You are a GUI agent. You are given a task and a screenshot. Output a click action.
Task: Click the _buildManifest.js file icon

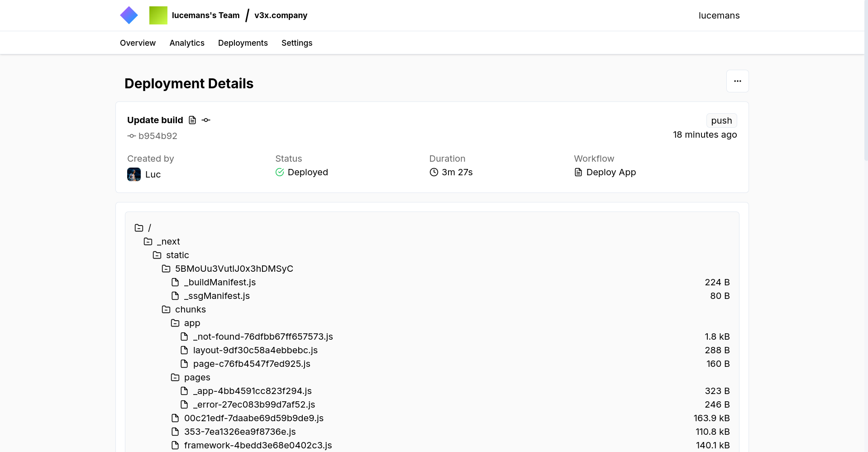pyautogui.click(x=175, y=282)
